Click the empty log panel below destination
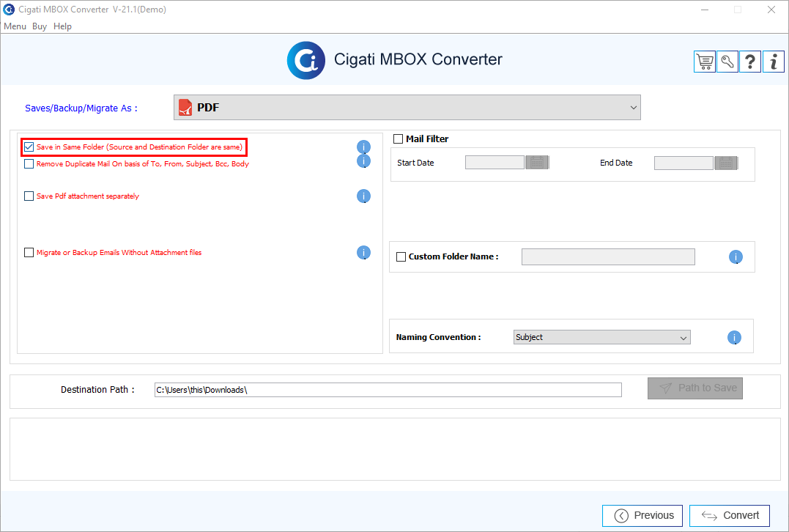 tap(395, 449)
